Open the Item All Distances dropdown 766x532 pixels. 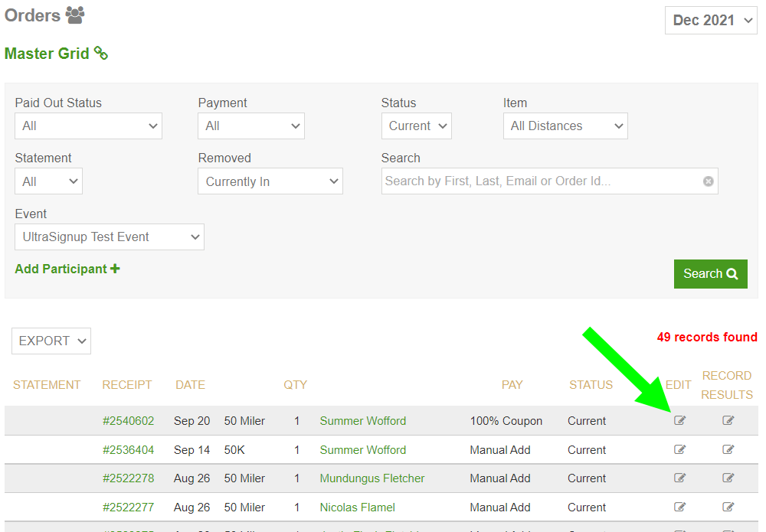[x=565, y=126]
